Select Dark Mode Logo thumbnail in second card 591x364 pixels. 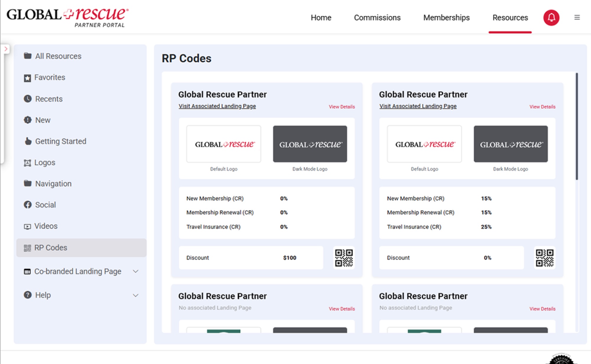point(511,144)
